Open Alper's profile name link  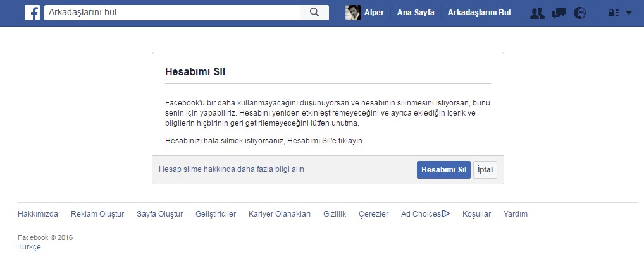374,13
